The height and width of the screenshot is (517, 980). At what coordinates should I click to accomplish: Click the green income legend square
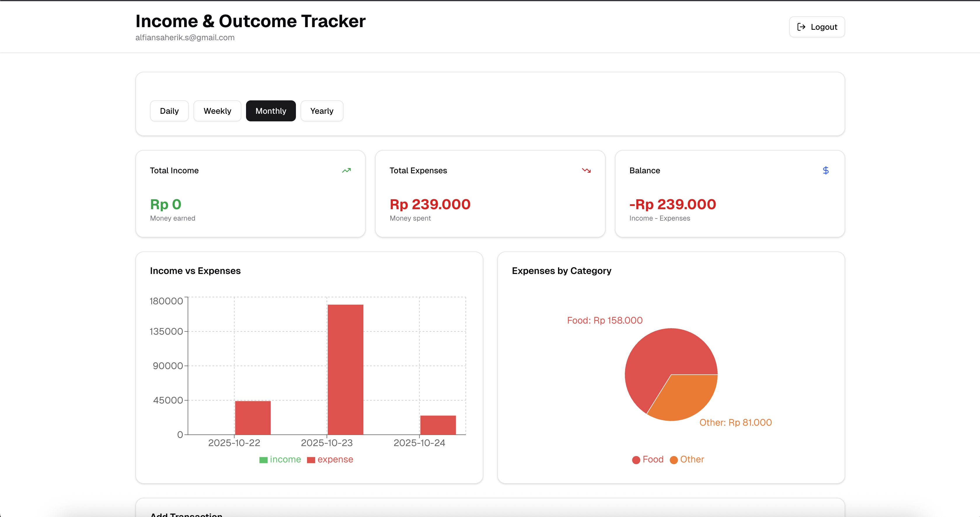tap(263, 460)
